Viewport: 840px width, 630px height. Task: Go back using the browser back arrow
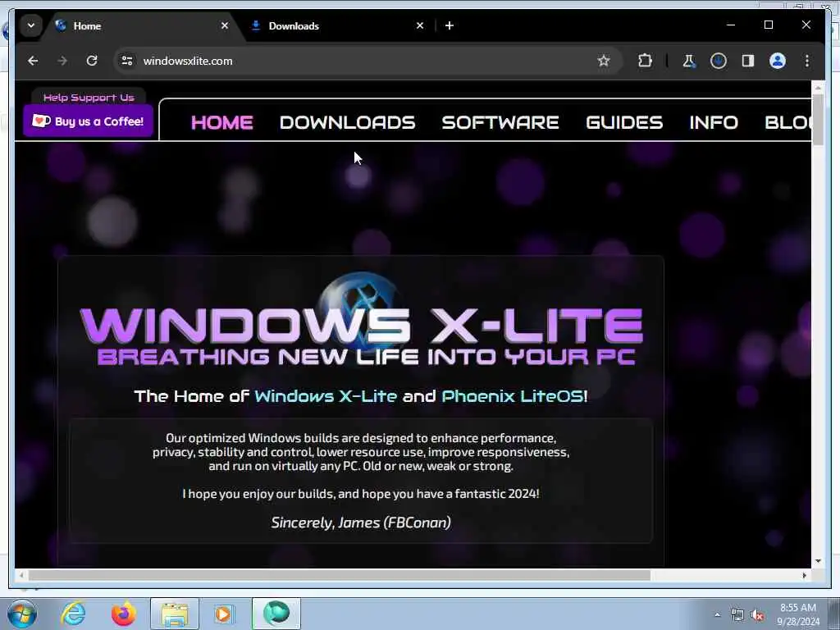point(33,61)
